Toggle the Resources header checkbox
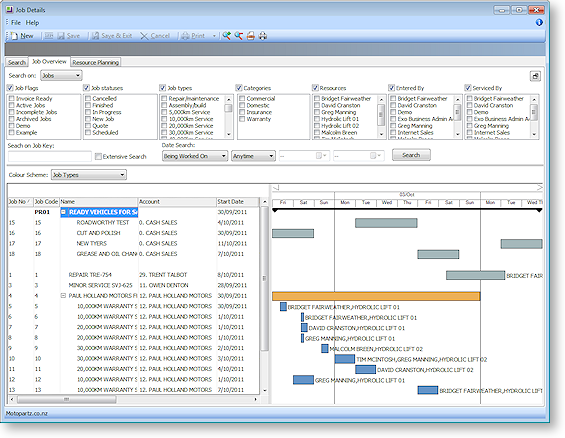 pos(315,88)
